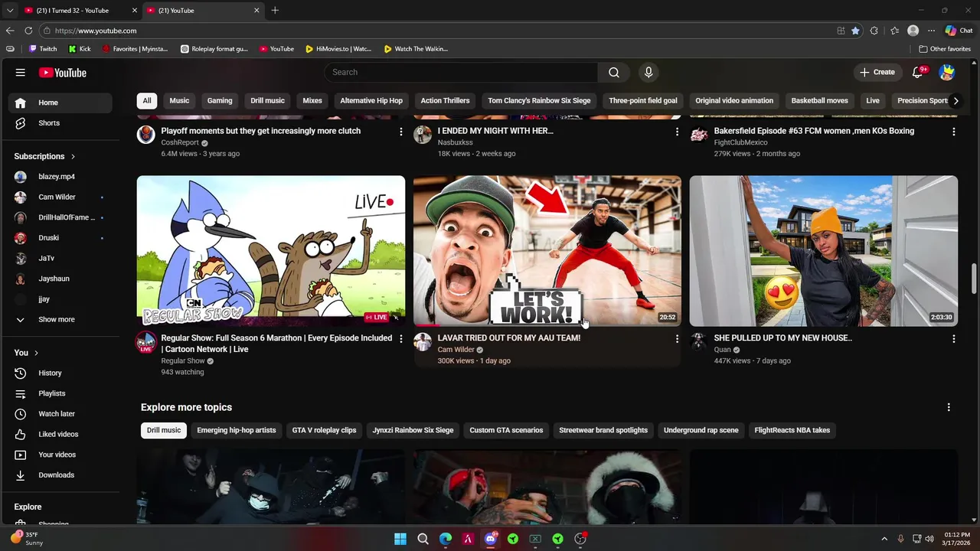Viewport: 980px width, 551px height.
Task: Click the page vertical scrollbar
Action: (x=975, y=279)
